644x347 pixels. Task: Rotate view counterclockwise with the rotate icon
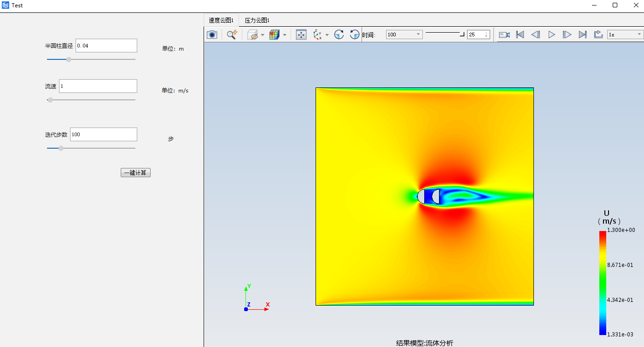[x=355, y=35]
